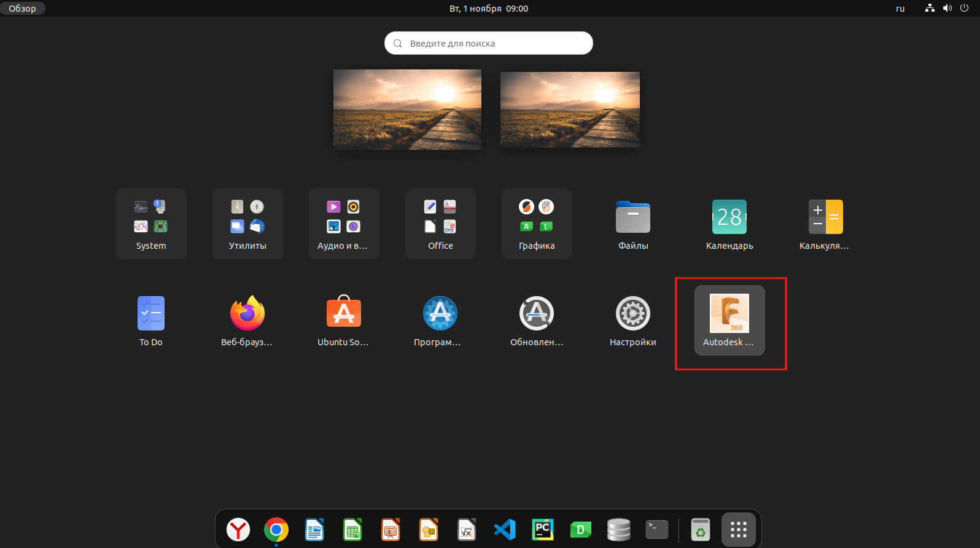980x548 pixels.
Task: Open the power menu icon
Action: tap(964, 8)
